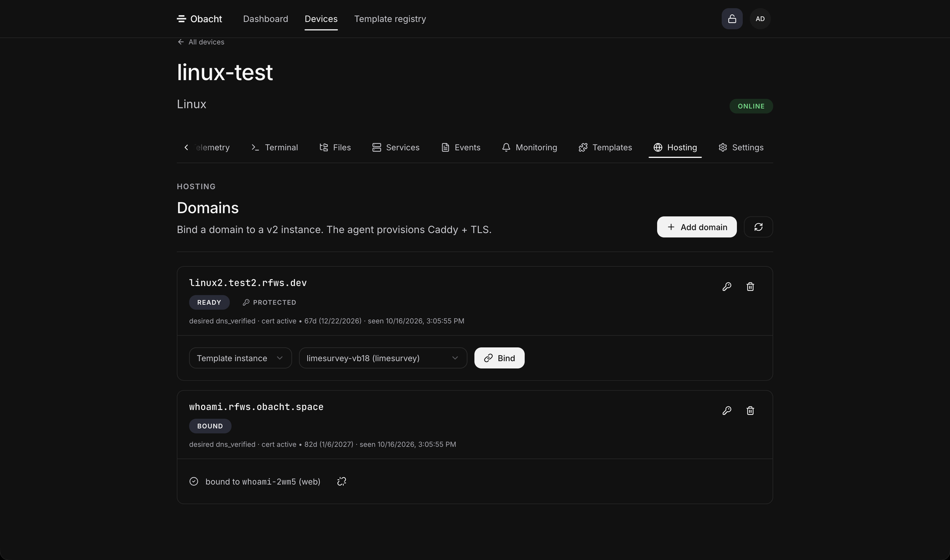Open the limesurvey-vb18 instance dropdown
The width and height of the screenshot is (950, 560).
383,358
